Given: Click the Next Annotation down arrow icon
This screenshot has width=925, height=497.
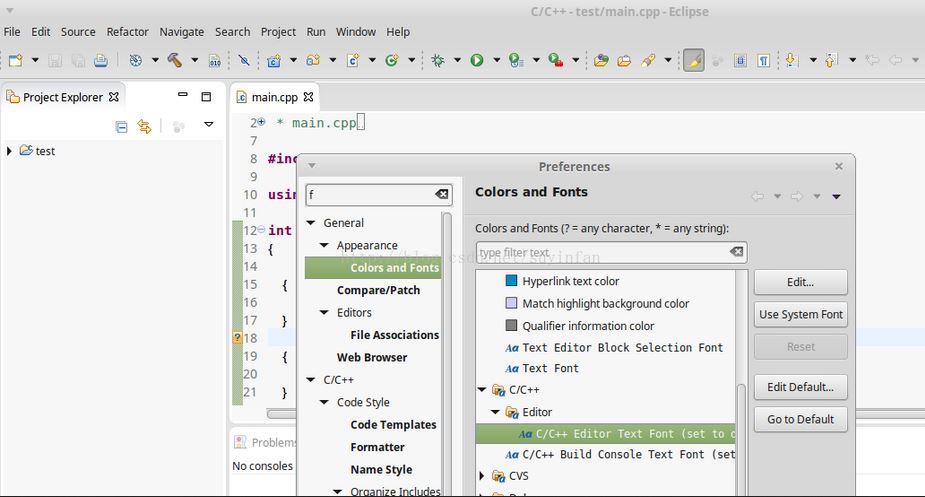Looking at the screenshot, I should 791,60.
